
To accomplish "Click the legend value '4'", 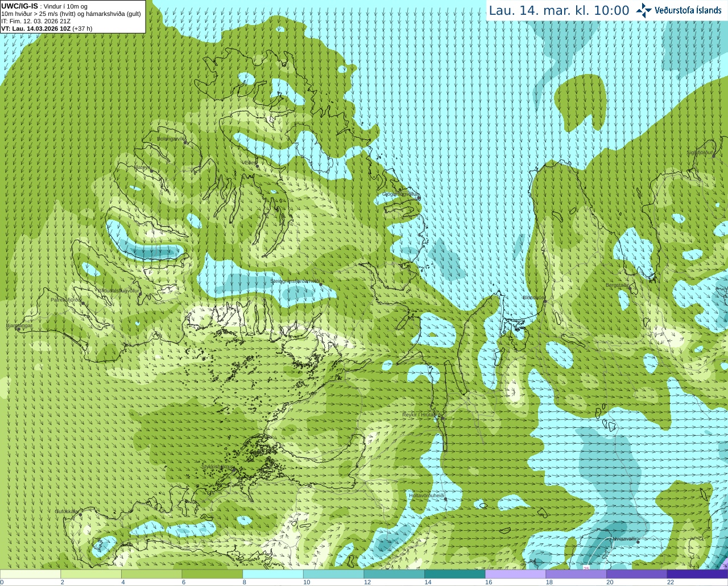I will tap(123, 582).
